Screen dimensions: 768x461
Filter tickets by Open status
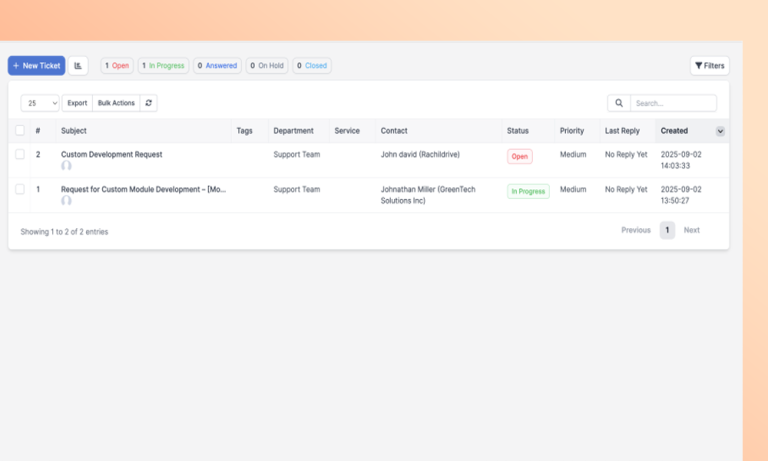[117, 66]
